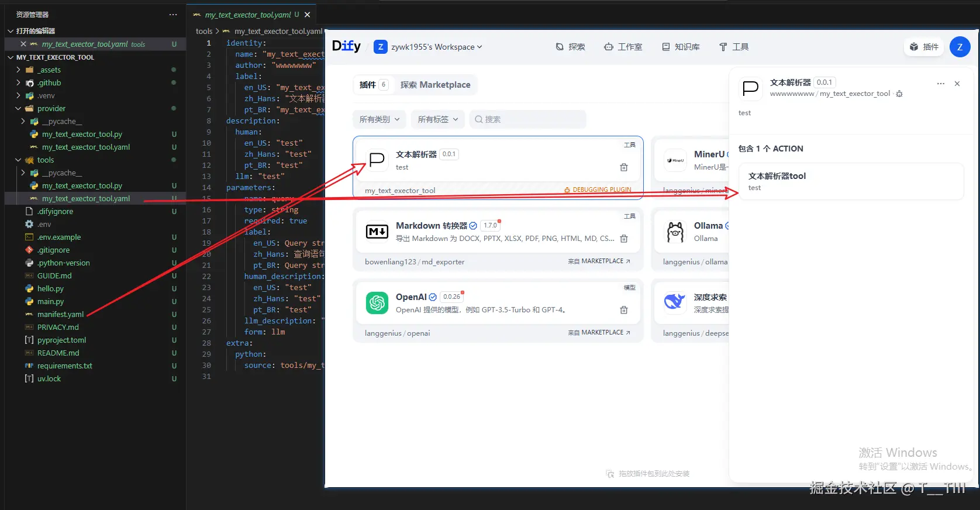Image resolution: width=980 pixels, height=510 pixels.
Task: Open OpenAI 来自 MARKETPLACE link
Action: pos(599,333)
